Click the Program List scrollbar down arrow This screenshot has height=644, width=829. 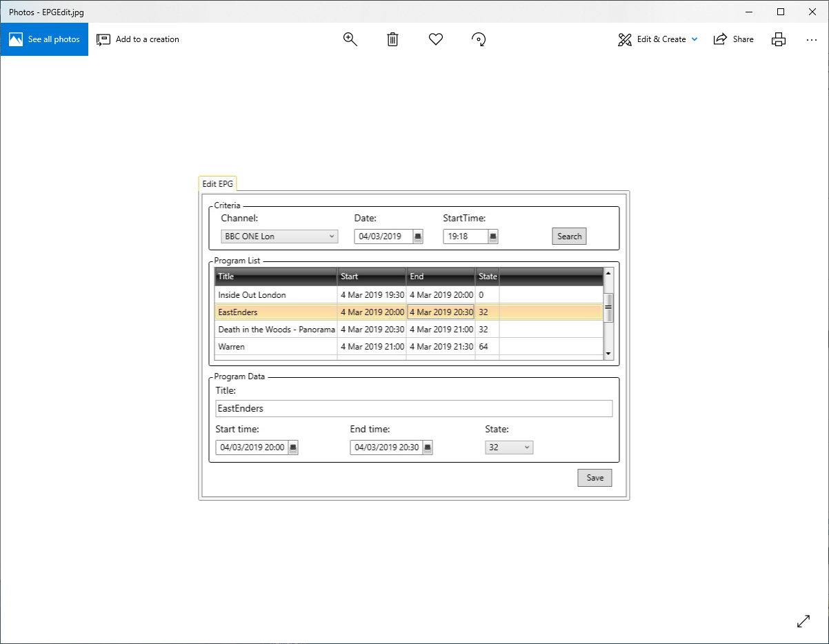point(608,354)
